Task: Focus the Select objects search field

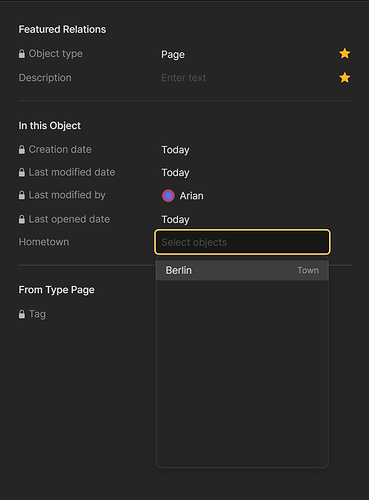Action: 242,242
